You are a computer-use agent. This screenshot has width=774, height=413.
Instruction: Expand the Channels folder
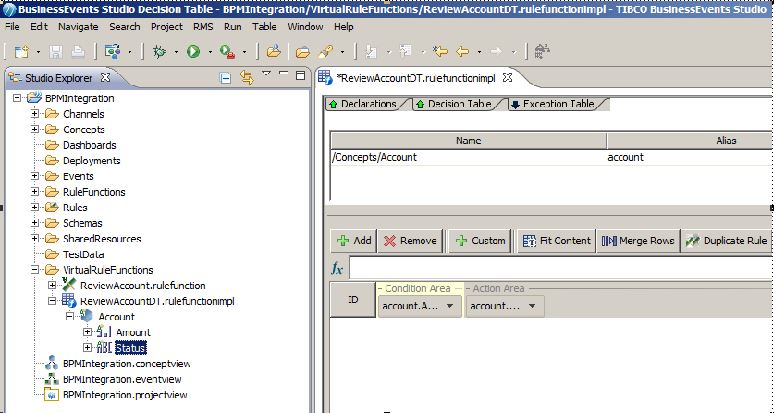tap(35, 114)
